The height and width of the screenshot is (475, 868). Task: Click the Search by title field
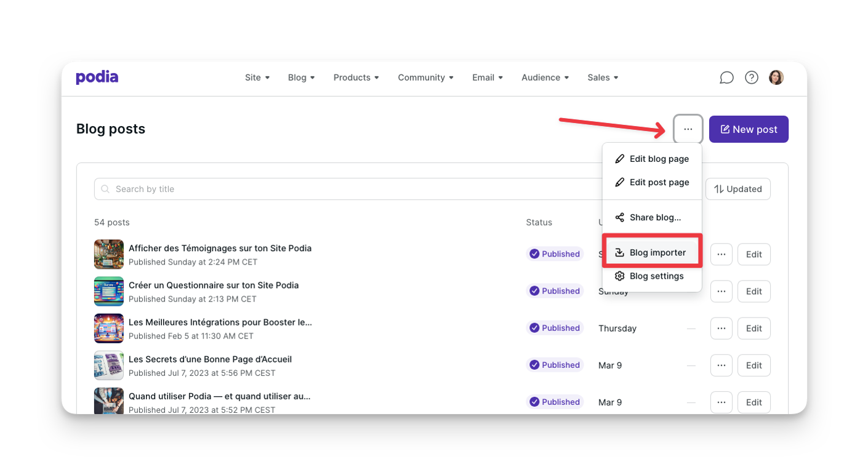pyautogui.click(x=345, y=189)
